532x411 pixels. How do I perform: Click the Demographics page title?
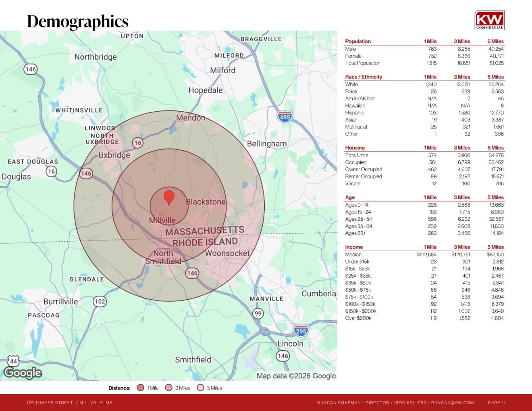click(x=78, y=22)
